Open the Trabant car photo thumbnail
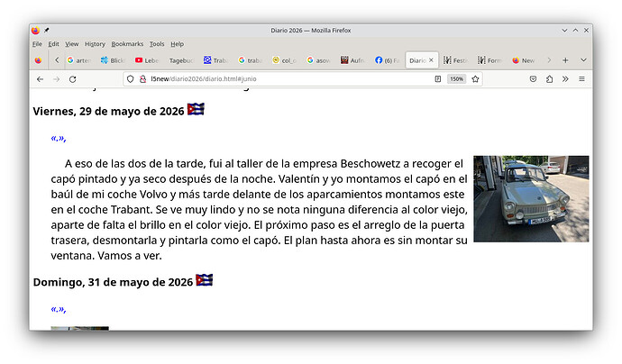622x364 pixels. [x=531, y=198]
